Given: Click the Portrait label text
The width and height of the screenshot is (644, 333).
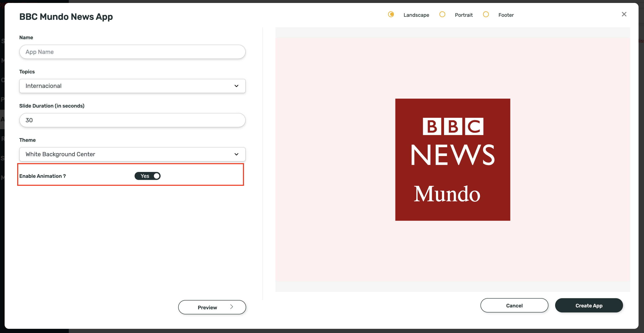Looking at the screenshot, I should pos(464,15).
